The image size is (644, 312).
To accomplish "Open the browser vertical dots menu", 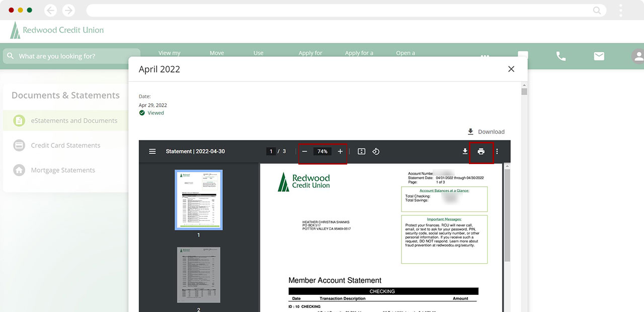I will (x=621, y=10).
